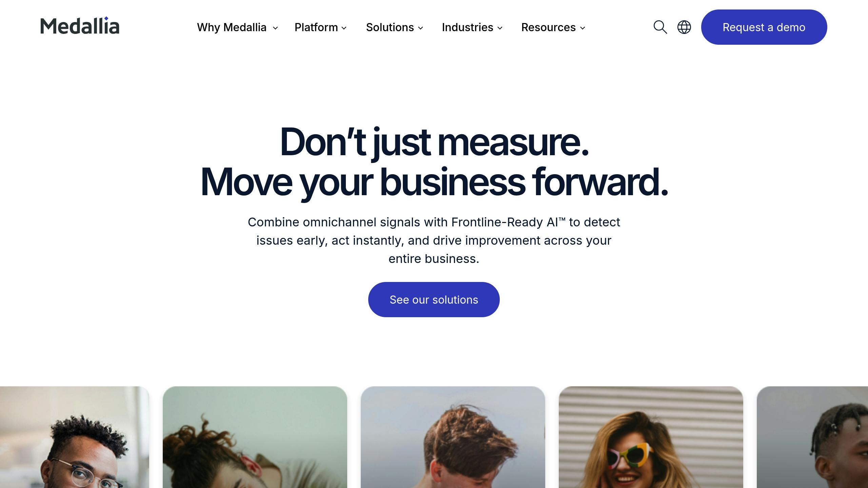Select the photo of man with braided hair
Screen dimensions: 868x488
tap(812, 437)
